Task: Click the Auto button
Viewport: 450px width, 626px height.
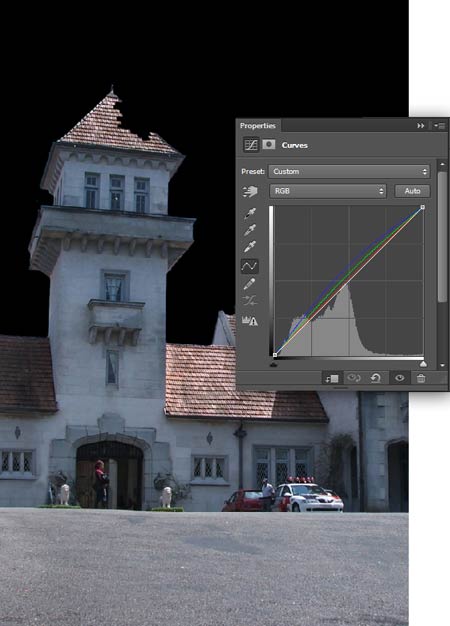Action: 412,191
